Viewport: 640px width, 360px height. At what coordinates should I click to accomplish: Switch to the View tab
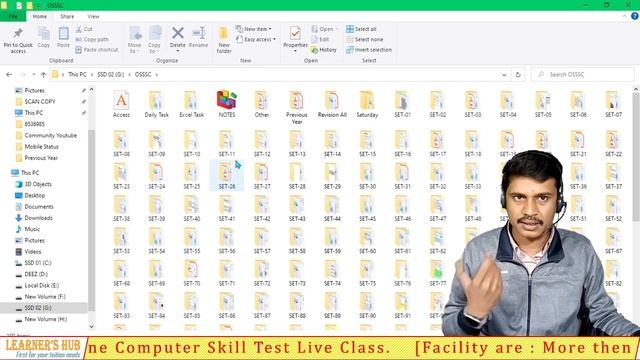click(x=93, y=16)
